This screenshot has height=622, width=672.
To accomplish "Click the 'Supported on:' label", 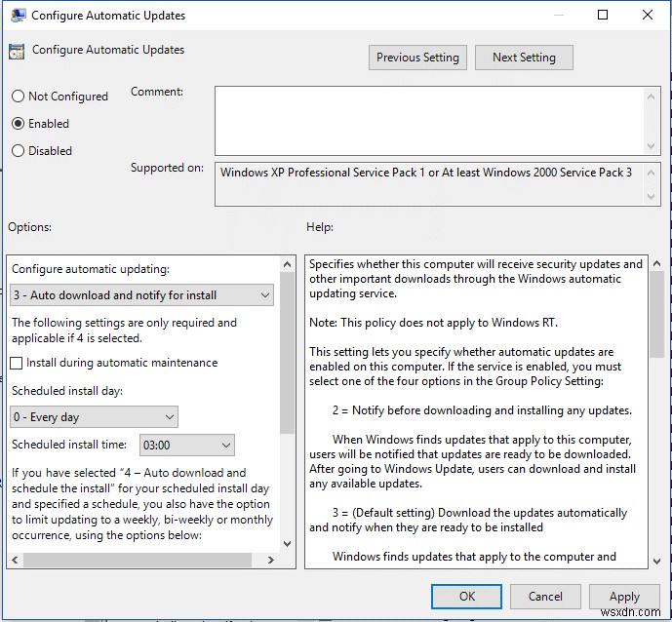I will (167, 168).
